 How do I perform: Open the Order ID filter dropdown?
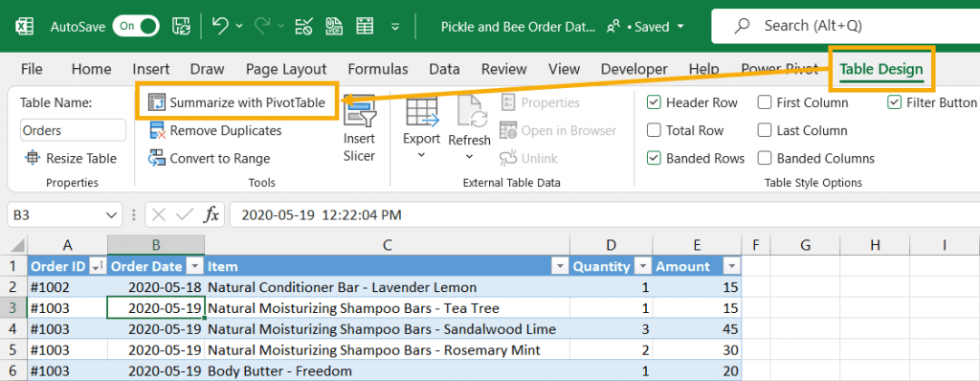click(98, 267)
